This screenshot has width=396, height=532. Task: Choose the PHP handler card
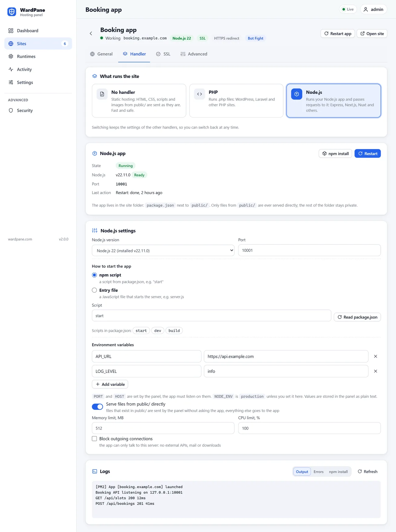pos(236,101)
